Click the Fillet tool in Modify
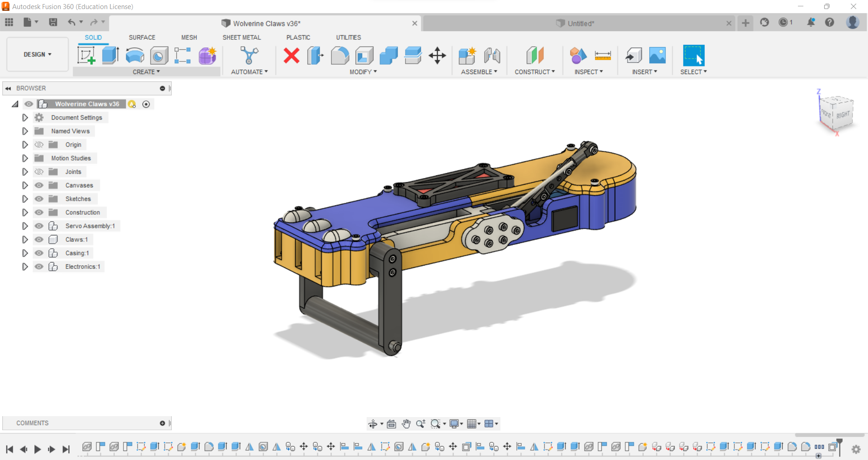The image size is (868, 460). tap(340, 56)
